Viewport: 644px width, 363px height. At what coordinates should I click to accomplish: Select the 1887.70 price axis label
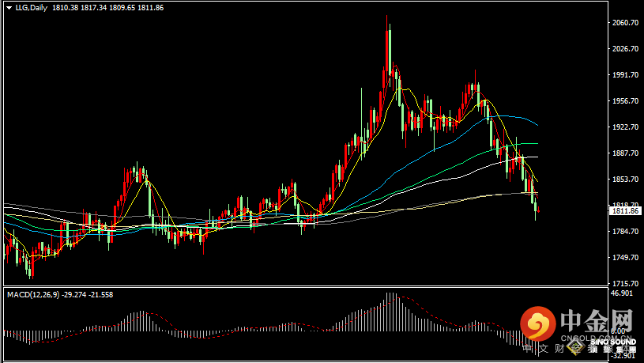click(625, 153)
